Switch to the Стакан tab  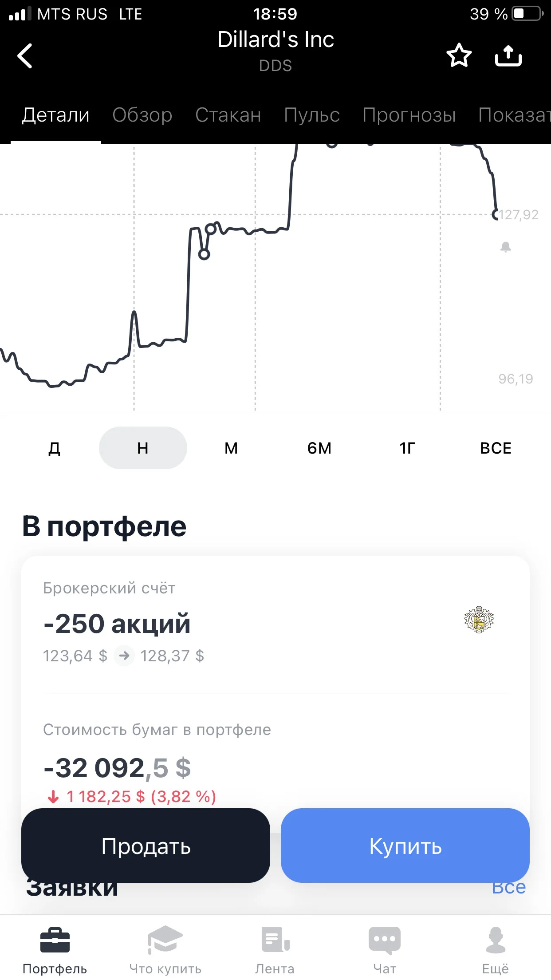tap(228, 115)
